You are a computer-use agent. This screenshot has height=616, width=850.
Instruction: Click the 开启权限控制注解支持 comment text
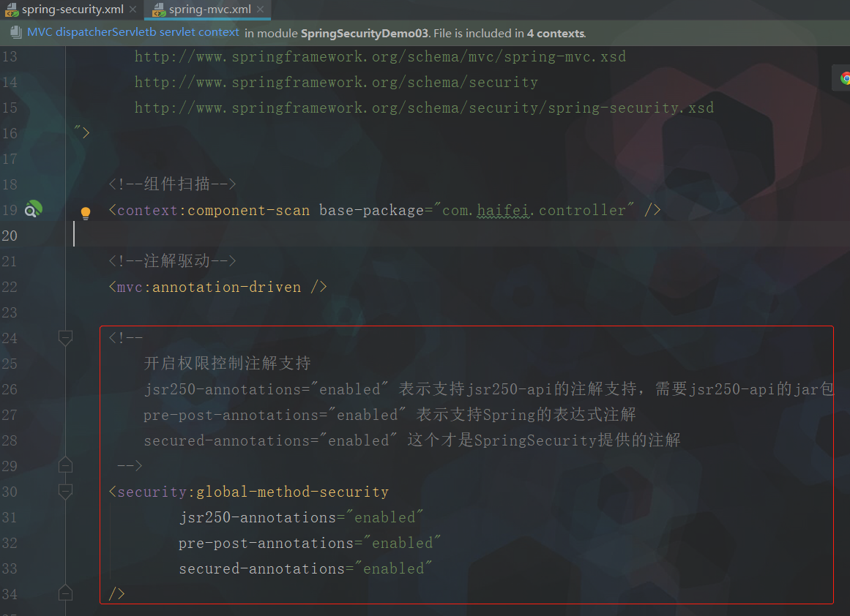pos(227,363)
